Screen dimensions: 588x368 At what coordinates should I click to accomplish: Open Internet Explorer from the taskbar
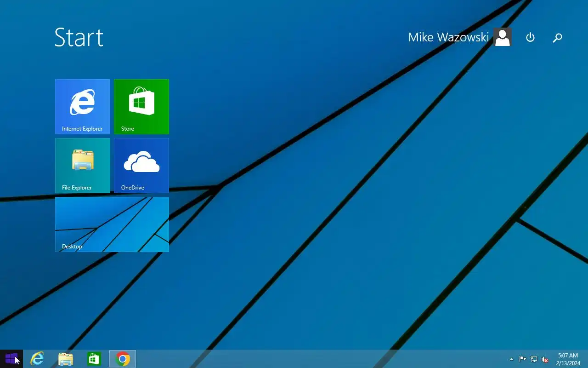[x=37, y=359]
